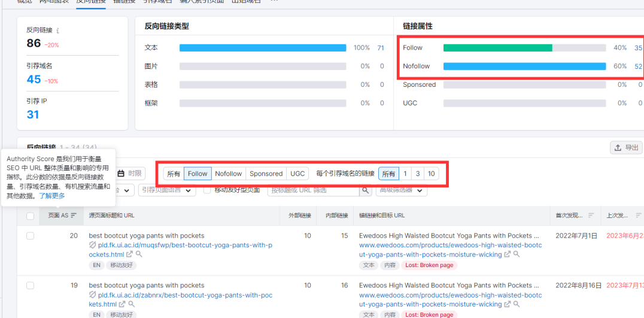
Task: Select the Sponsored link attribute filter
Action: pos(266,174)
